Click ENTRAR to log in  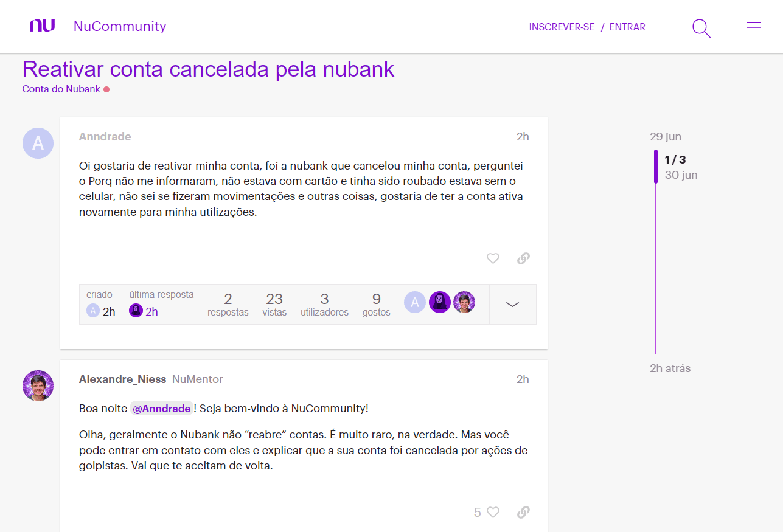627,27
